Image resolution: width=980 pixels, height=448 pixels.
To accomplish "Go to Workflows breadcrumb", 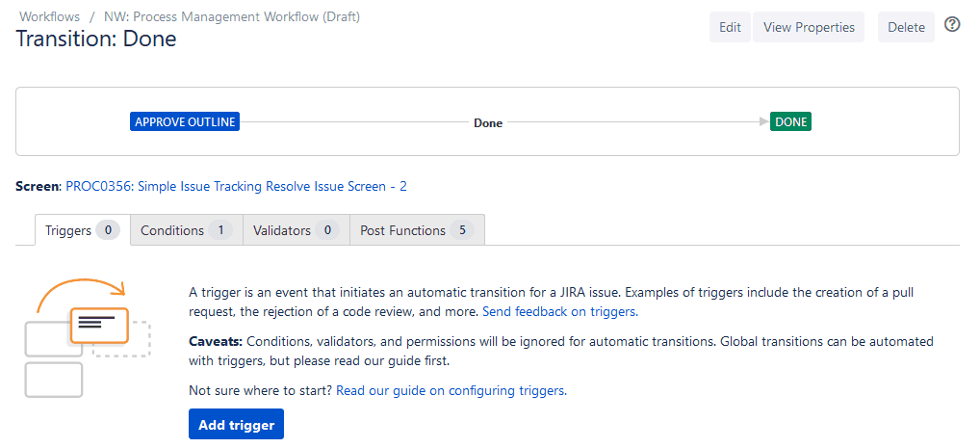I will coord(49,16).
